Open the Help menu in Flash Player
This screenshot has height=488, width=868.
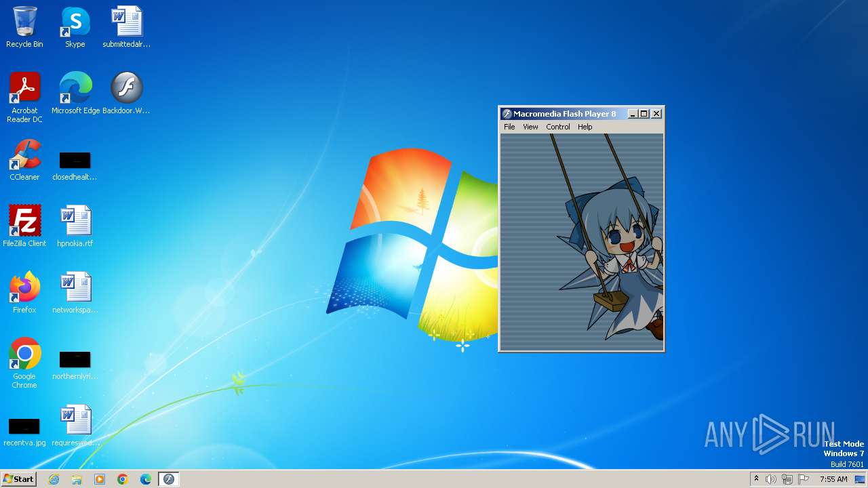click(585, 127)
